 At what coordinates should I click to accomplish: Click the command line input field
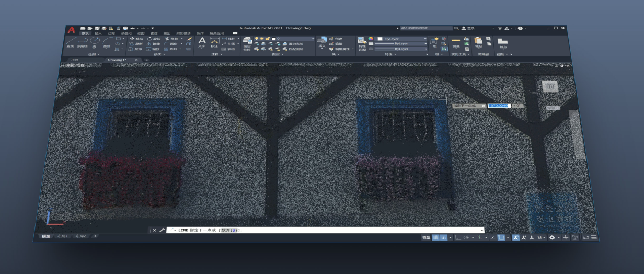340,230
